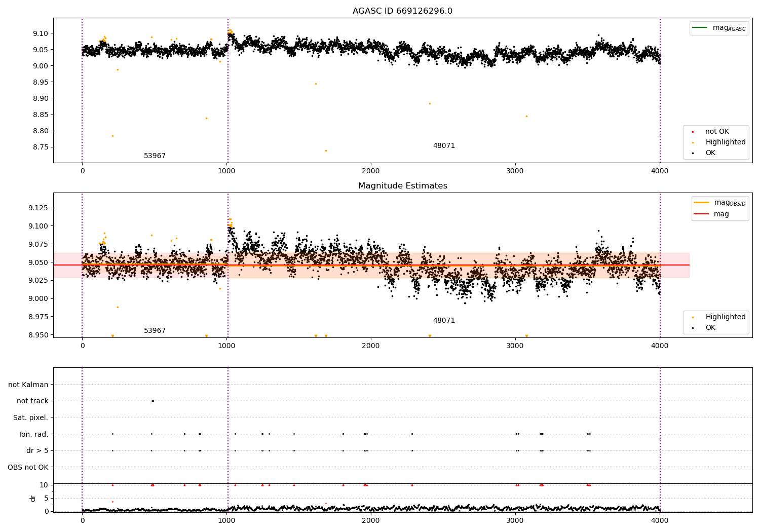The image size is (760, 532).
Task: Select the mag AGASC legend label in top plot
Action: coord(729,28)
